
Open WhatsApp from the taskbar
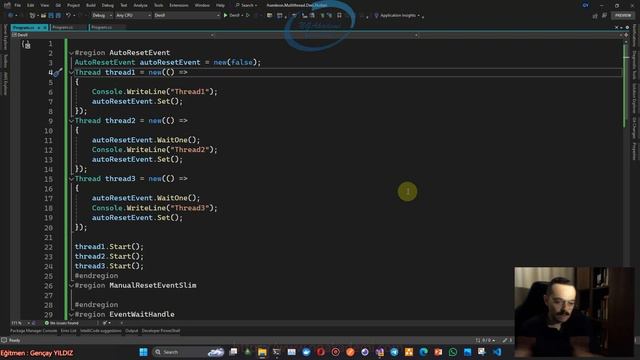click(453, 352)
